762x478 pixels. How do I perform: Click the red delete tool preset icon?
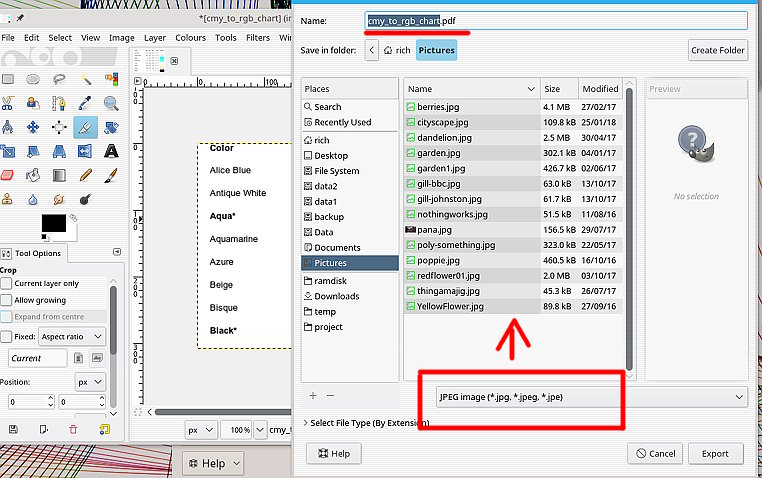pos(73,429)
